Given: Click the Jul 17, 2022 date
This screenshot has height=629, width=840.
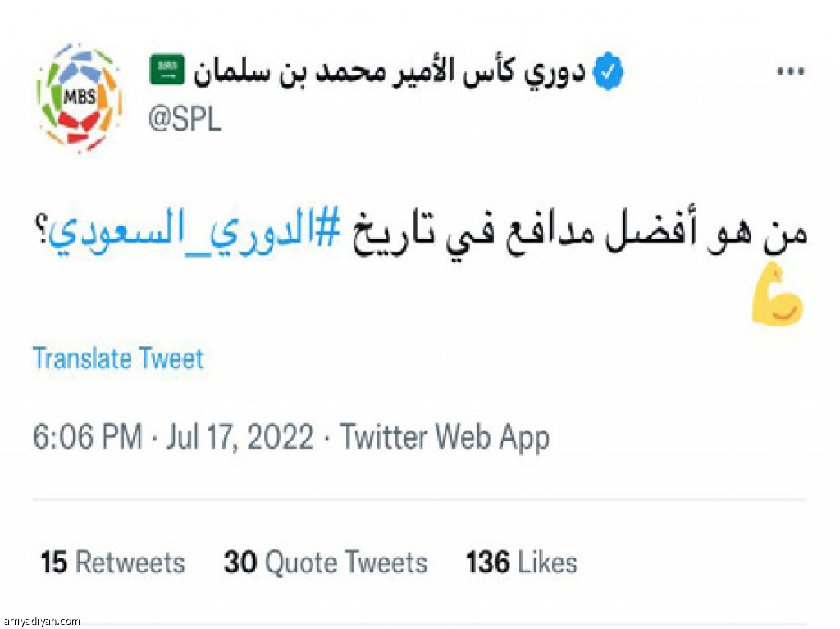Looking at the screenshot, I should [240, 437].
